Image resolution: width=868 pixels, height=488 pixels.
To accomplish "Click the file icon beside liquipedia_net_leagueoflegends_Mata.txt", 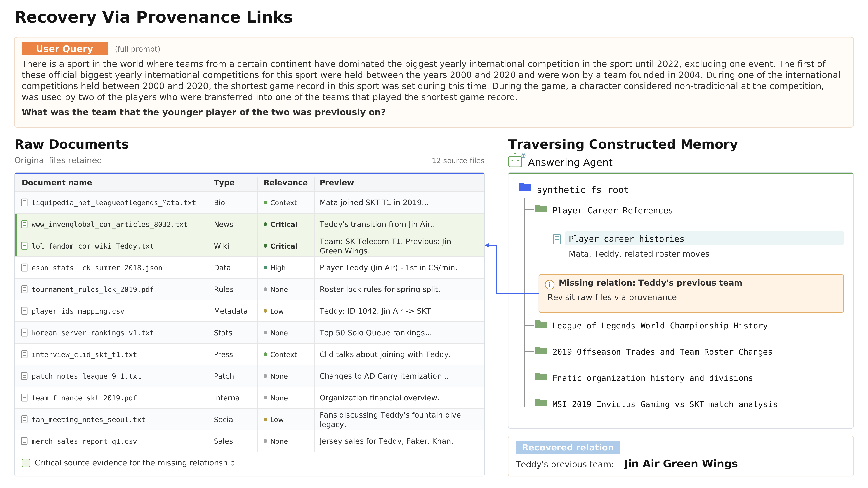I will click(24, 202).
